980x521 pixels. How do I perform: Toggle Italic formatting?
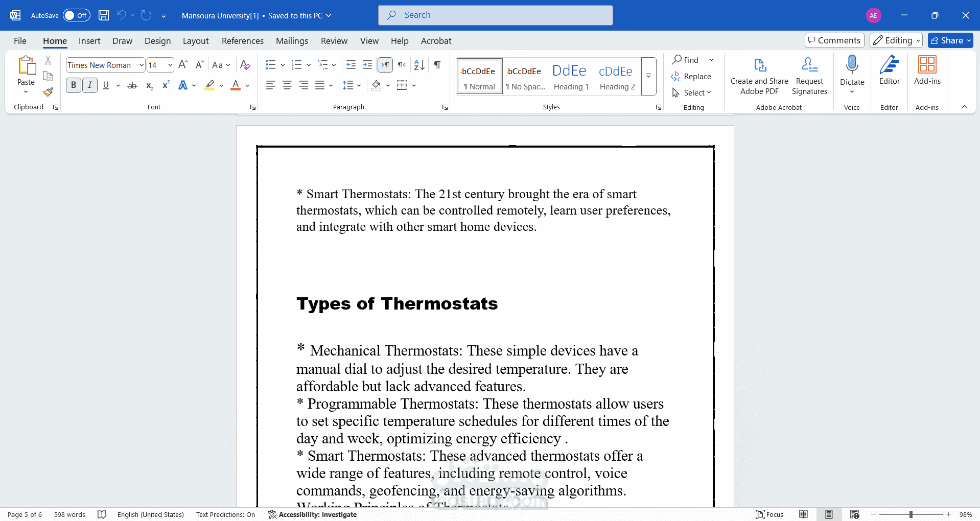90,85
